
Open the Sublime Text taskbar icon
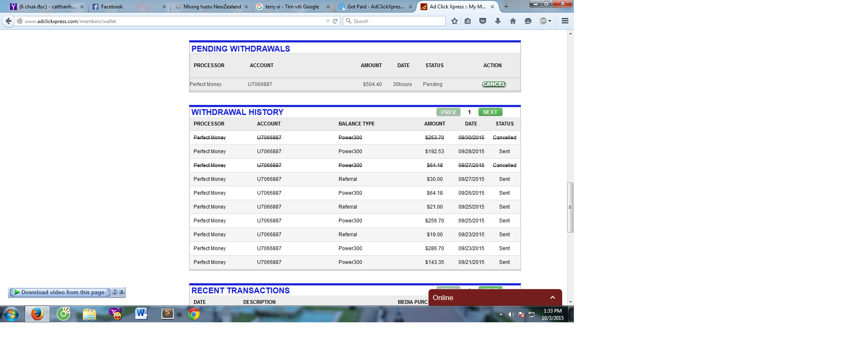(x=168, y=314)
